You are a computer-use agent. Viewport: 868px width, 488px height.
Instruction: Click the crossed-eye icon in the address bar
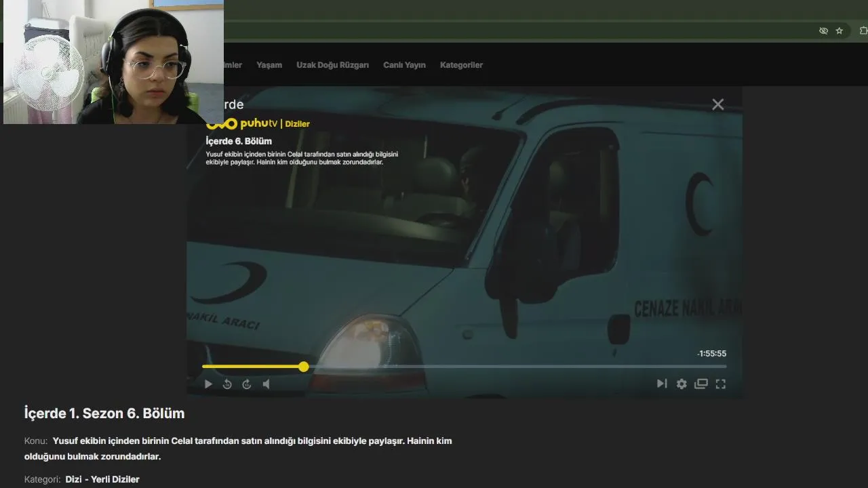tap(823, 30)
